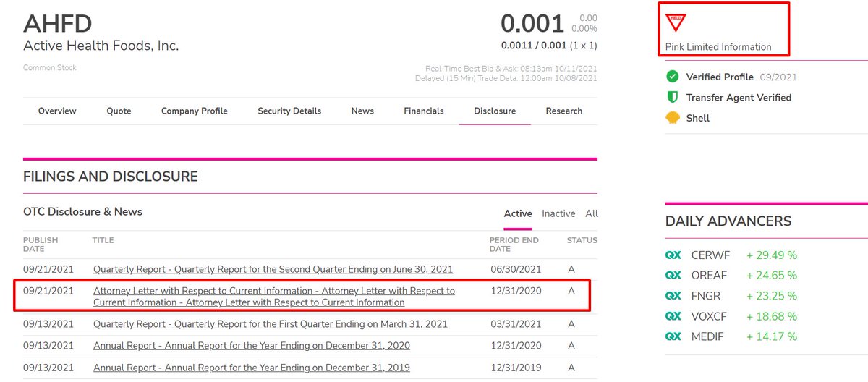The width and height of the screenshot is (868, 382).
Task: Click the green Verified Profile checkmark icon
Action: pos(673,77)
